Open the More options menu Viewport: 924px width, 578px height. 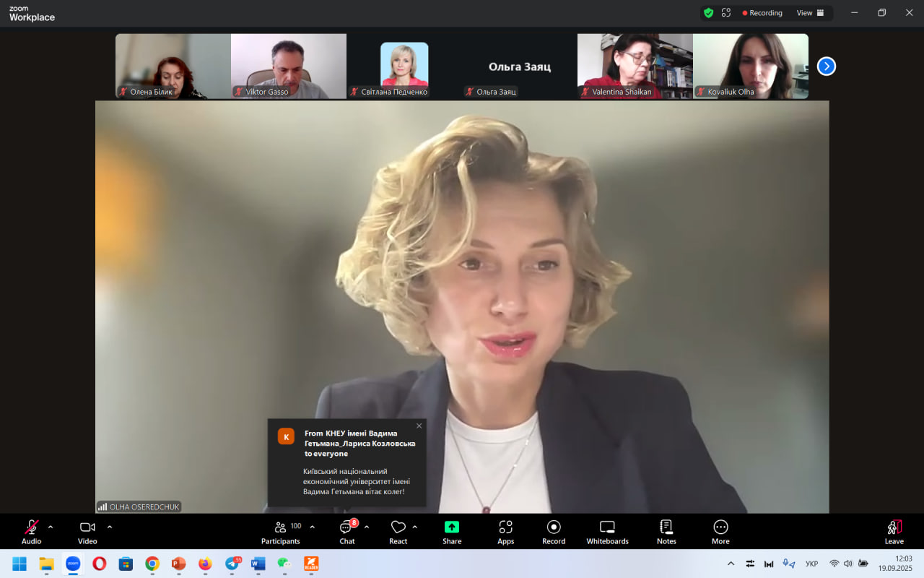pyautogui.click(x=720, y=532)
